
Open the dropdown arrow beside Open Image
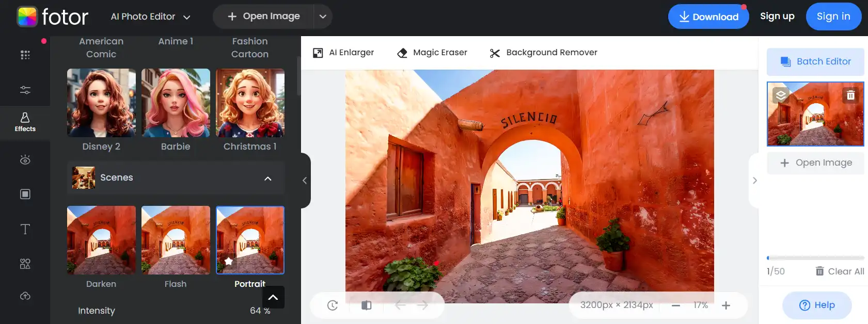coord(323,17)
